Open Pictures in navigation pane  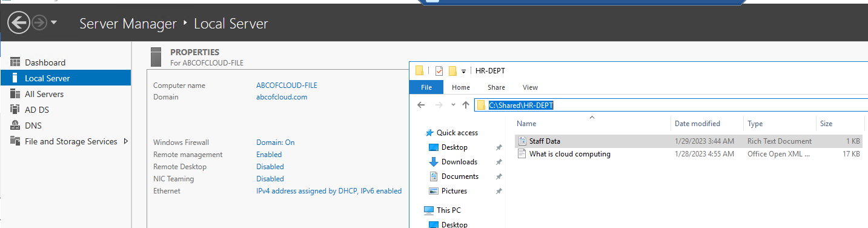pos(454,191)
